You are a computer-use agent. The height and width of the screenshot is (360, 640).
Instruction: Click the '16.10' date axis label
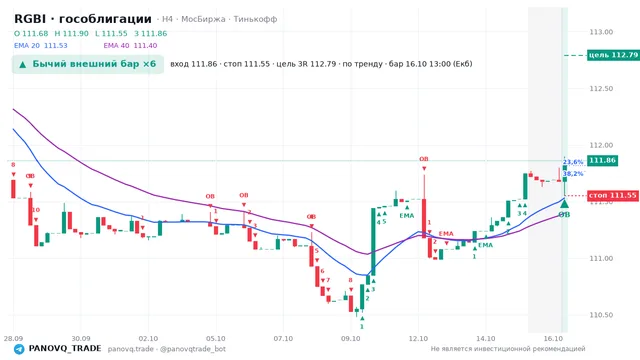pos(553,339)
